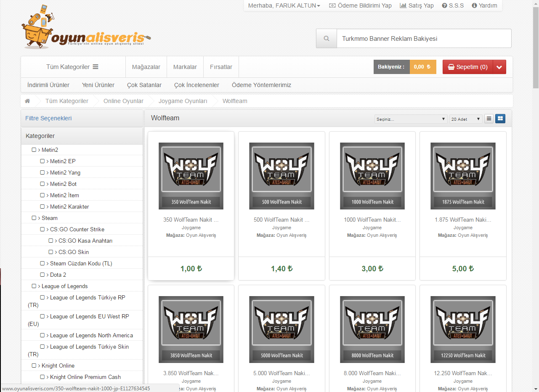This screenshot has width=539, height=392.
Task: Click Tüm Kategoriler in the breadcrumb
Action: 67,101
